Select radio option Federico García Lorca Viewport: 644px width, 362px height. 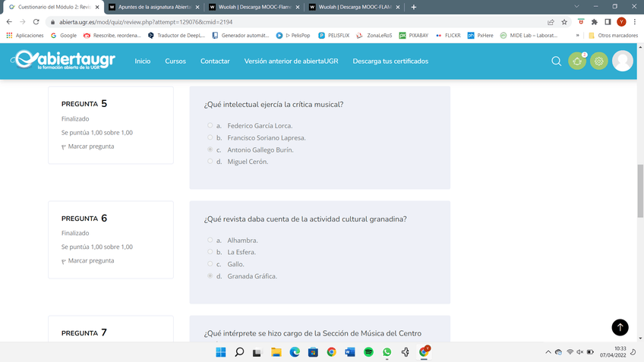pos(210,125)
